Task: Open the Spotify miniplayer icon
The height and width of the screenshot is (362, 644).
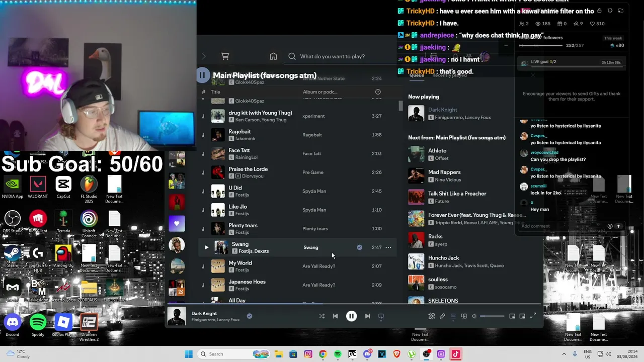Action: pyautogui.click(x=512, y=316)
